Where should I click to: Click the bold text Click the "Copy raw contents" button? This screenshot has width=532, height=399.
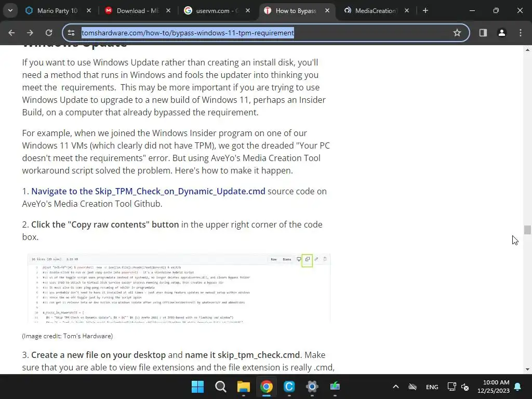click(105, 224)
